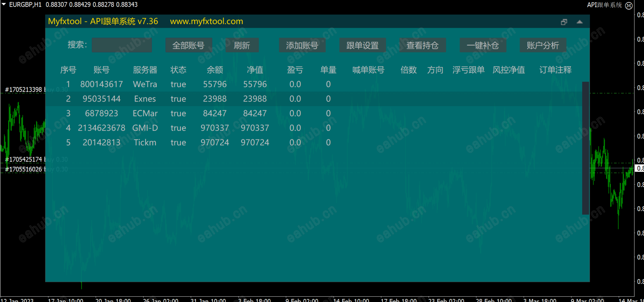Focus the 搜索 search input field
The height and width of the screenshot is (302, 644).
point(122,45)
